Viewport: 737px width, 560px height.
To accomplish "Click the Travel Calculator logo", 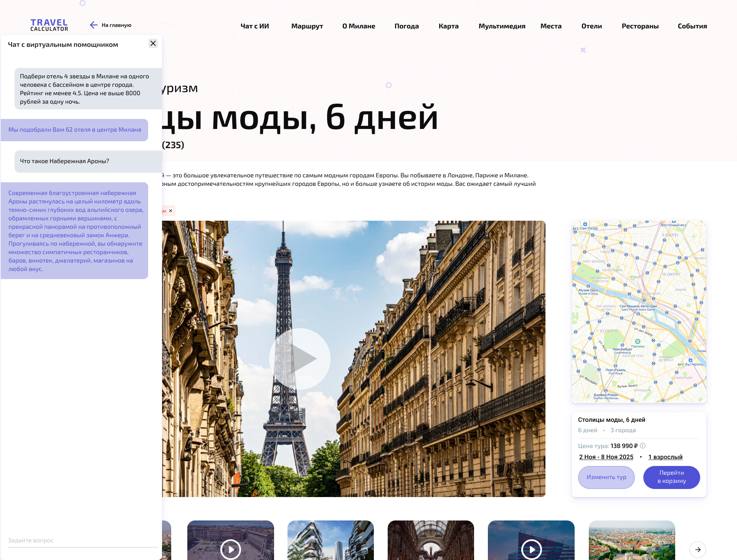I will point(49,25).
